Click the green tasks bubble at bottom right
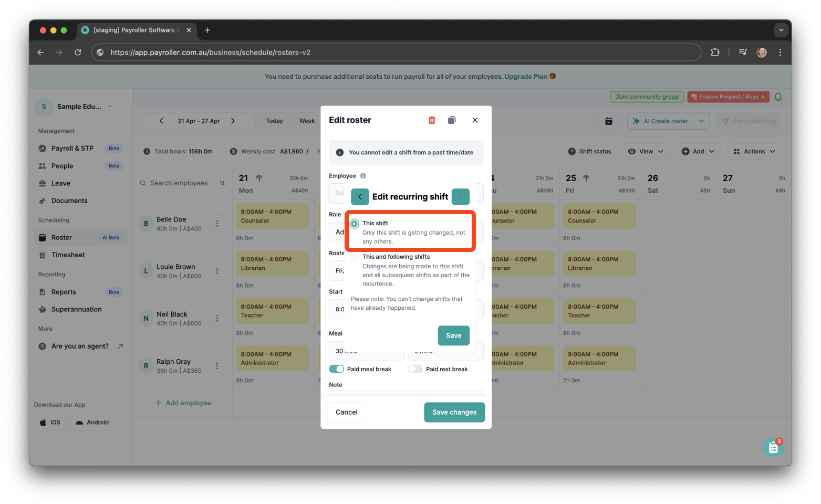This screenshot has width=821, height=504. (773, 447)
